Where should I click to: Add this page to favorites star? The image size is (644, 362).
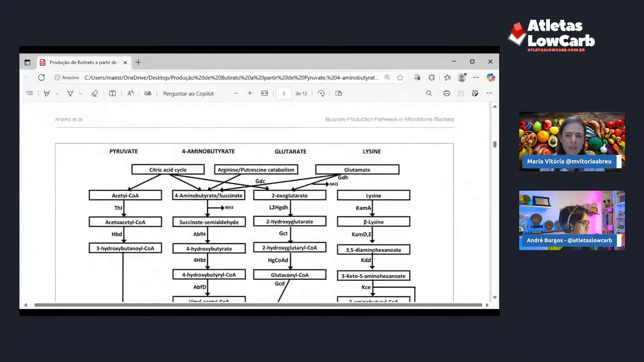coord(400,78)
